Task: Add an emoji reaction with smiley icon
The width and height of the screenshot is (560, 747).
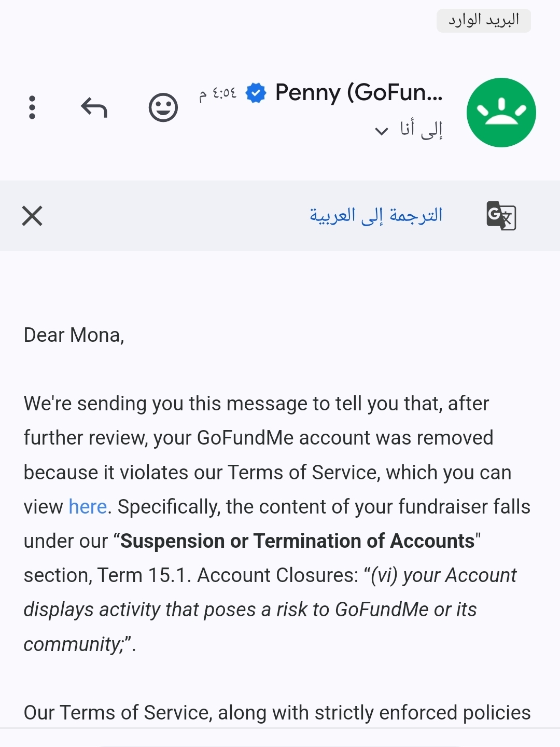Action: click(163, 107)
